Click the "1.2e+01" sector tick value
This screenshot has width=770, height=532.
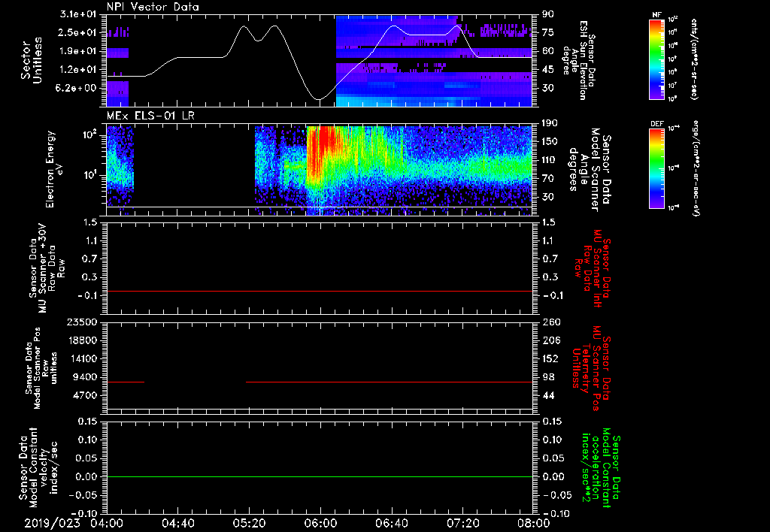click(x=78, y=70)
